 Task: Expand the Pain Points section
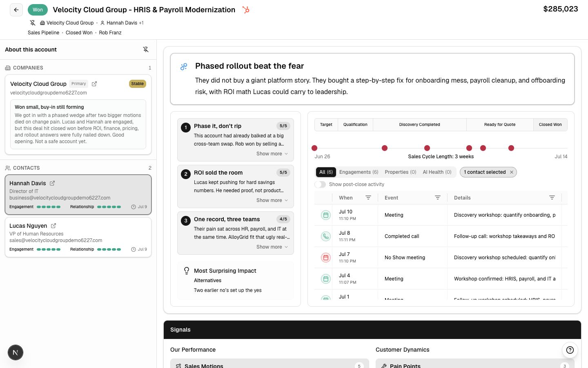(475, 364)
